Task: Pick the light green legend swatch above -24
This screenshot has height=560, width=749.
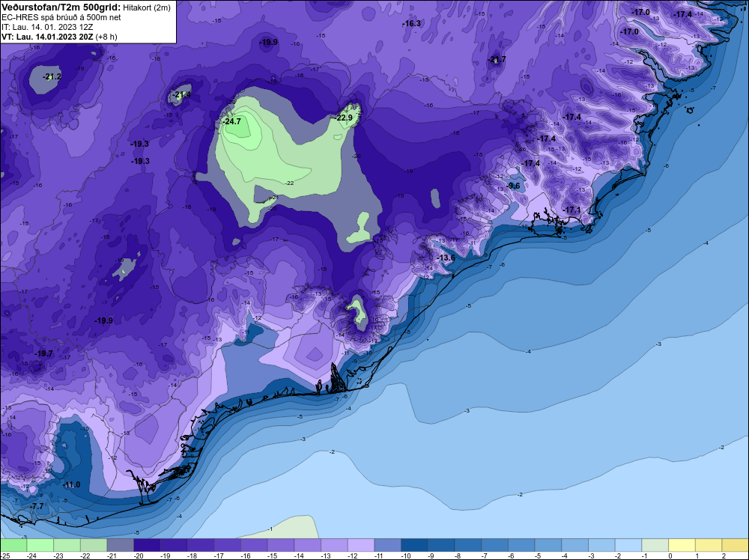Action: tap(40, 545)
